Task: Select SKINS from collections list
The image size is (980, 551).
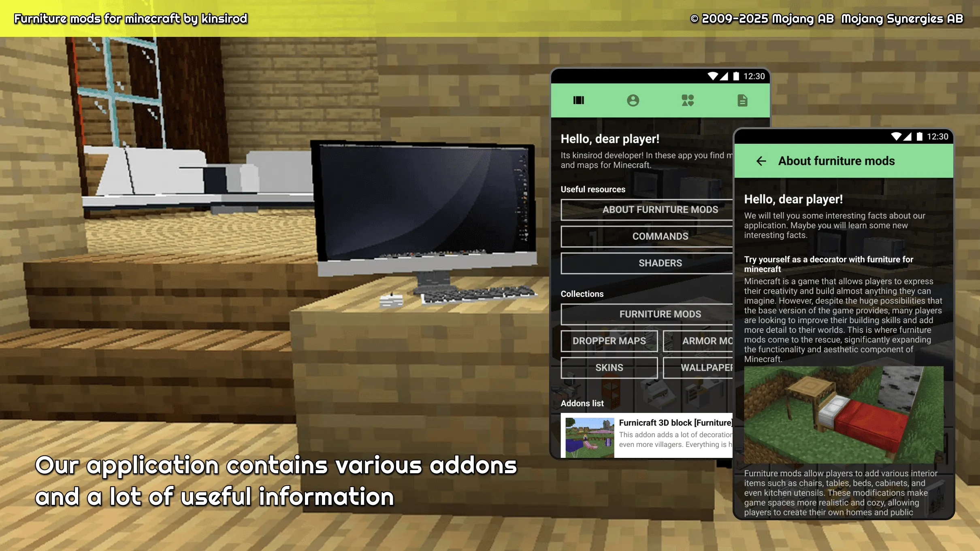Action: pyautogui.click(x=609, y=367)
